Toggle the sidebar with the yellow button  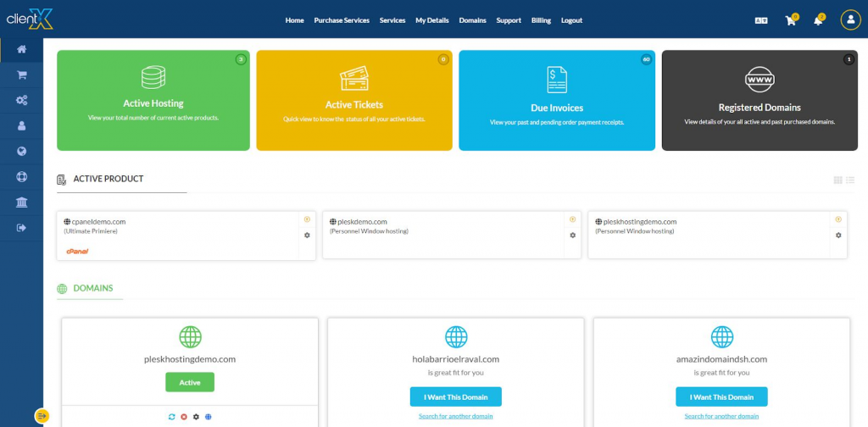click(42, 415)
